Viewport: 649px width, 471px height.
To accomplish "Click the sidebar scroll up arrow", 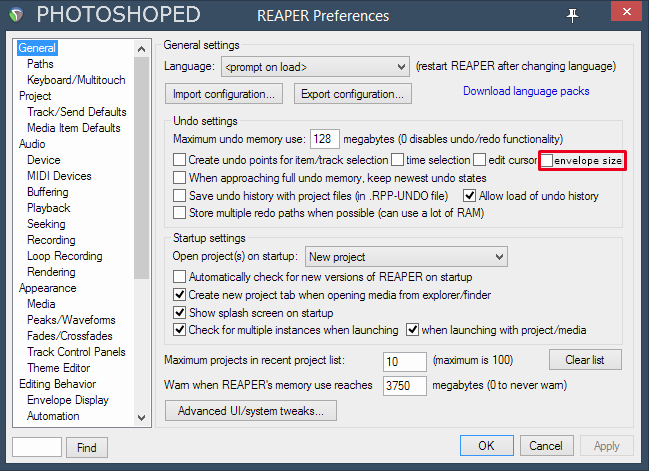I will point(141,49).
